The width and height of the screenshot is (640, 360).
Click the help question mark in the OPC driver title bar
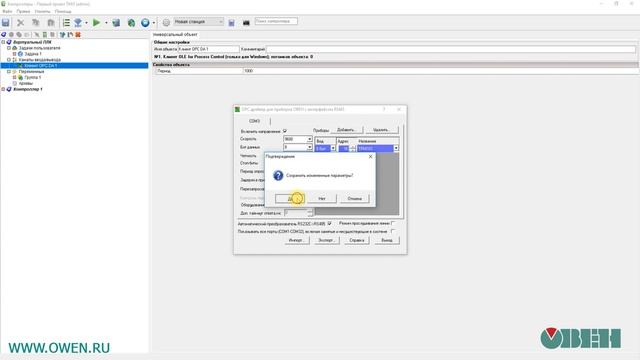click(x=384, y=109)
